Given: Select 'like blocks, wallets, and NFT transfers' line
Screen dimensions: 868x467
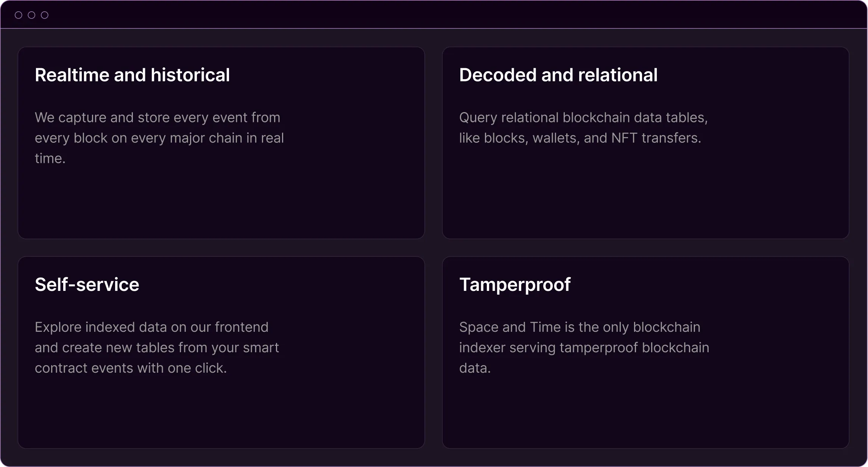Looking at the screenshot, I should pyautogui.click(x=580, y=138).
